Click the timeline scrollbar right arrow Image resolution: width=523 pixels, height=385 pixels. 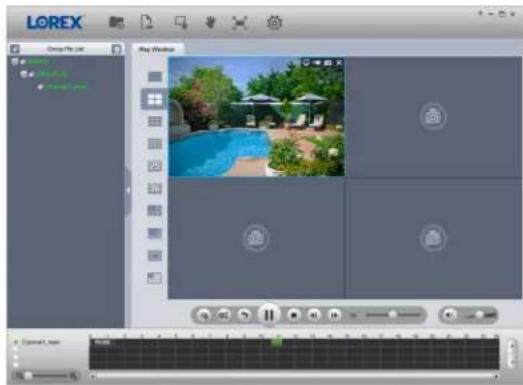[496, 376]
